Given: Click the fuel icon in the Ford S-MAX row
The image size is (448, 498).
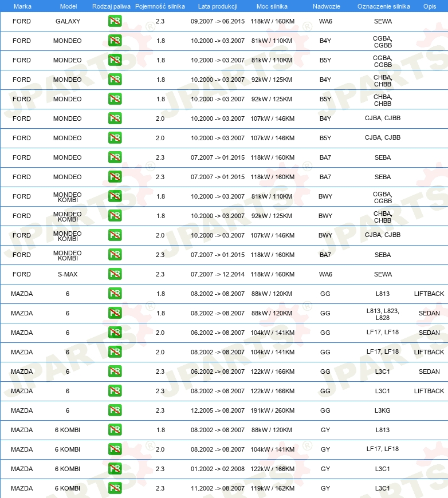Looking at the screenshot, I should click(115, 274).
